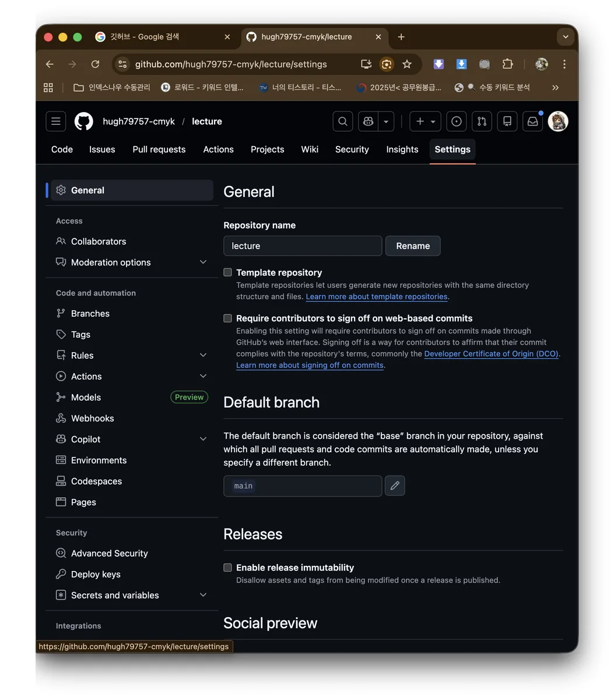Edit default branch with pencil icon

395,486
